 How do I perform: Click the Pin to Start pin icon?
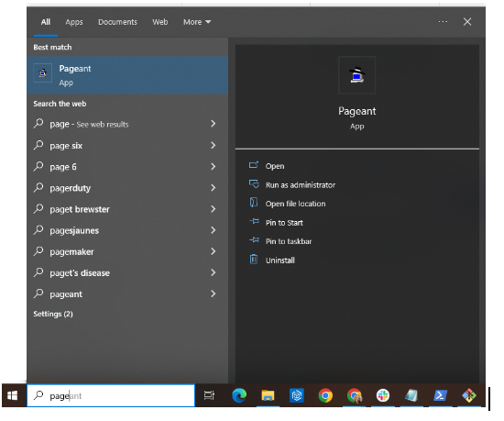click(254, 222)
